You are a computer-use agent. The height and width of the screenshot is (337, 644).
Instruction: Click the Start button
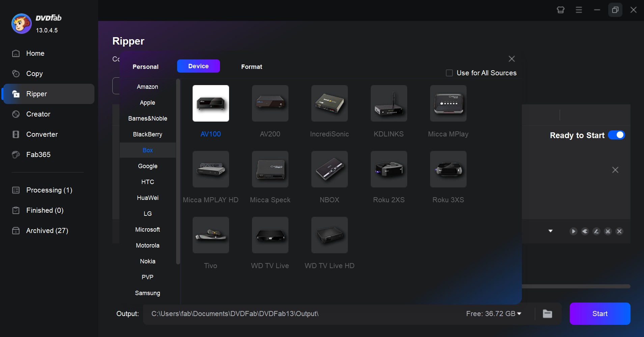pyautogui.click(x=599, y=314)
